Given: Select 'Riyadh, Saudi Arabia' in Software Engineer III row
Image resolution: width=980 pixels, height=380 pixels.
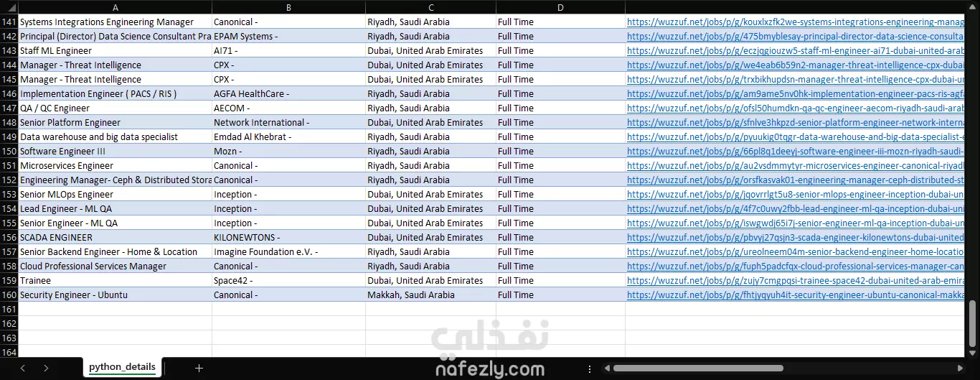Looking at the screenshot, I should click(431, 151).
